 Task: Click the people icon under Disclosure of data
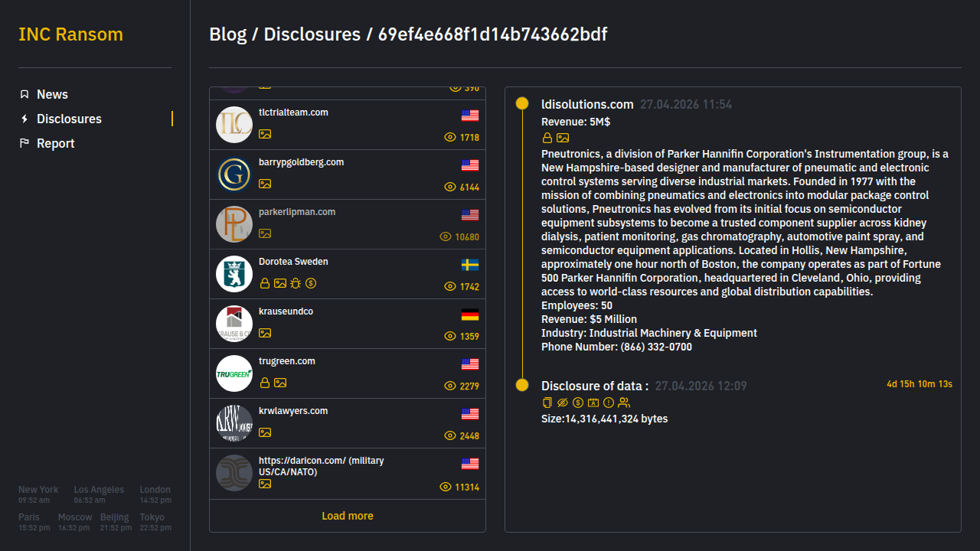[624, 403]
